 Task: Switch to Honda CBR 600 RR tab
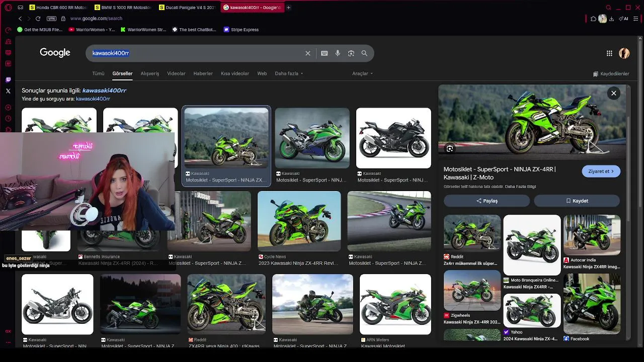click(x=58, y=8)
